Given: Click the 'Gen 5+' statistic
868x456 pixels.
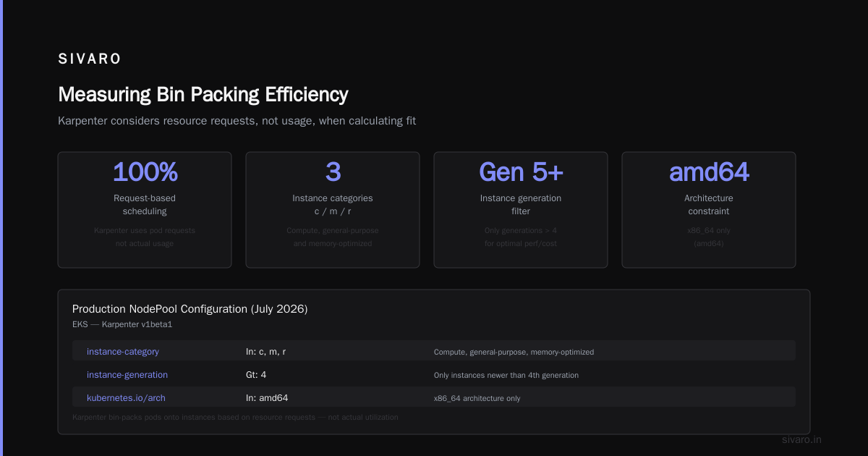Looking at the screenshot, I should coord(521,172).
